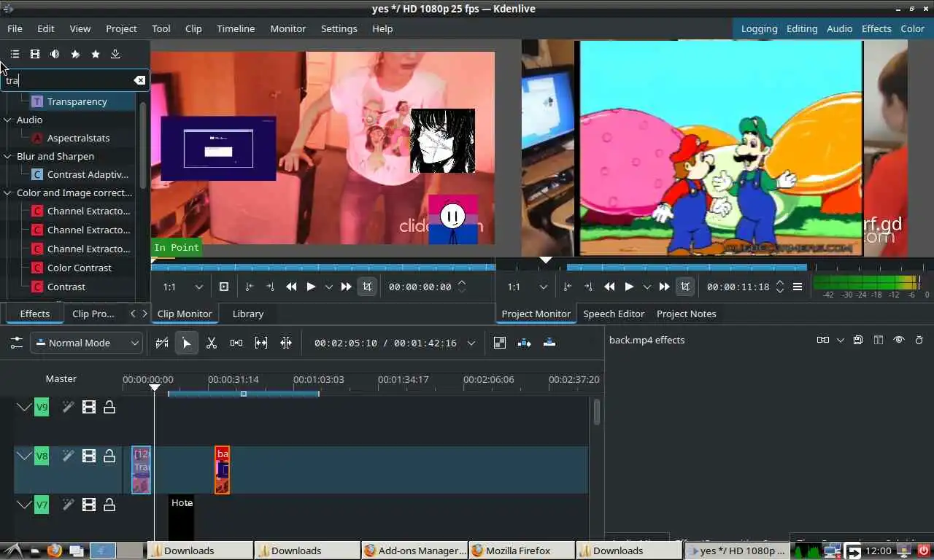This screenshot has width=934, height=560.
Task: Switch to Editing layout
Action: coord(802,28)
